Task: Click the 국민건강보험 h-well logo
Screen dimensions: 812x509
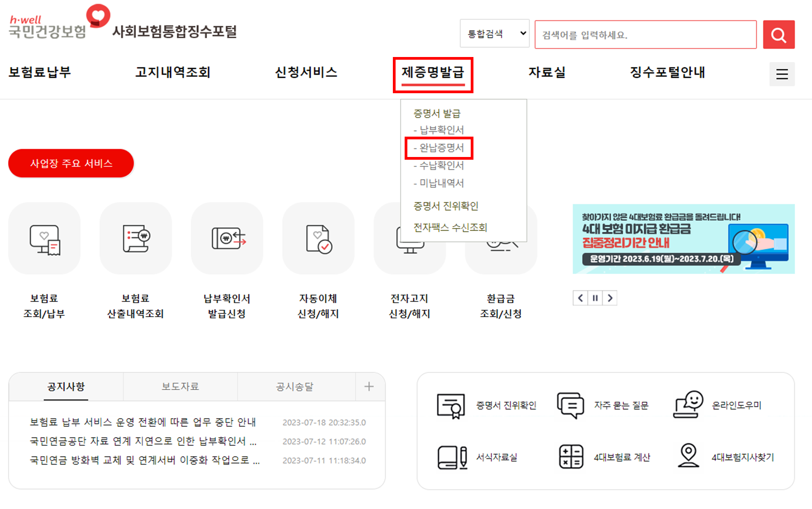Action: [59, 22]
